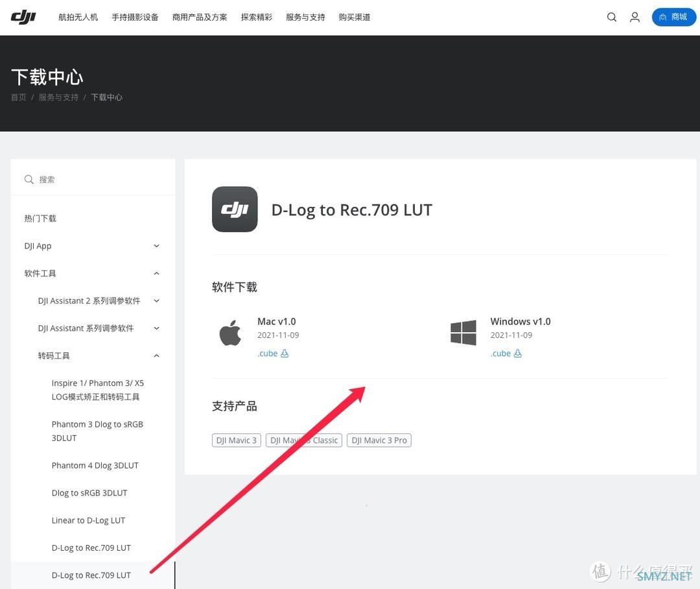Click the Apple logo for Mac download
This screenshot has height=589, width=700.
click(230, 333)
